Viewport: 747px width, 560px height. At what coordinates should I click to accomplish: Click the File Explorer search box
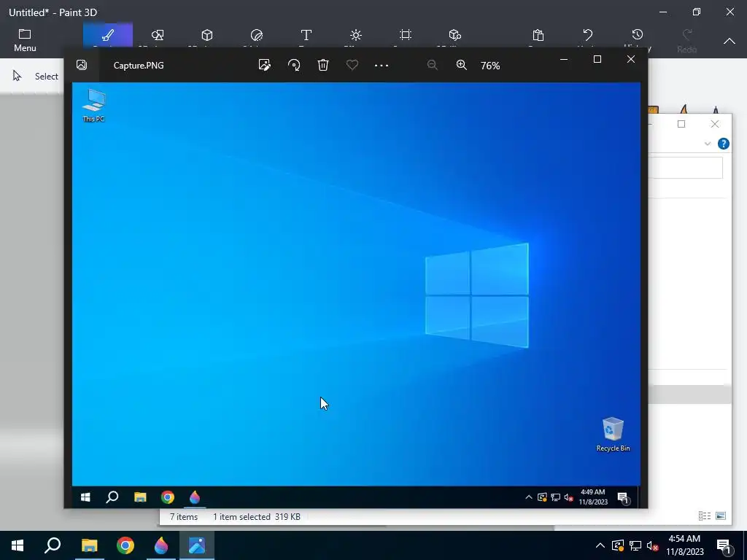(x=686, y=168)
